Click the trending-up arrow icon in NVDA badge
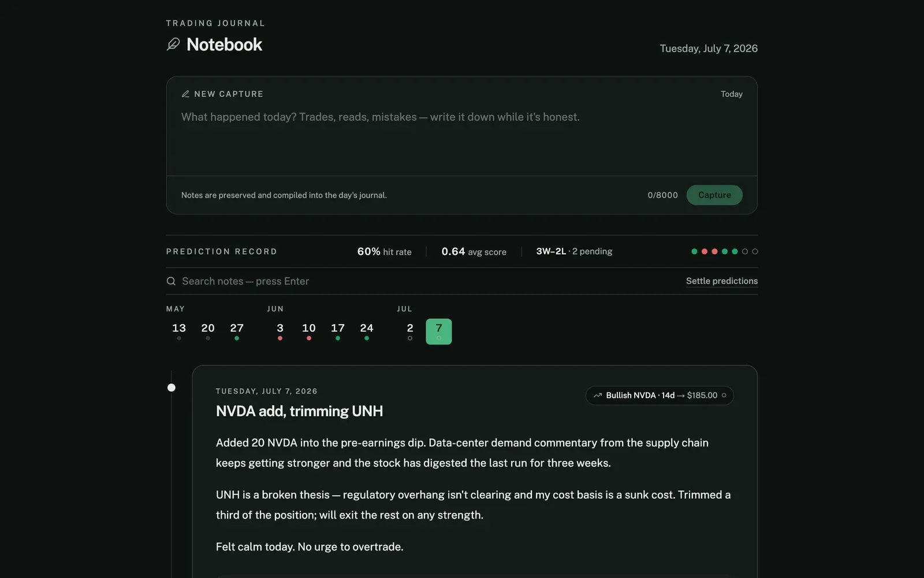The width and height of the screenshot is (924, 578). pyautogui.click(x=598, y=395)
